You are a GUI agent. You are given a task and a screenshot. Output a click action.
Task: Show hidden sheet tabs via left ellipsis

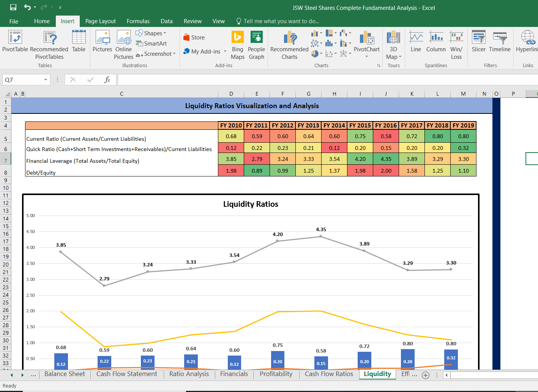pos(33,375)
